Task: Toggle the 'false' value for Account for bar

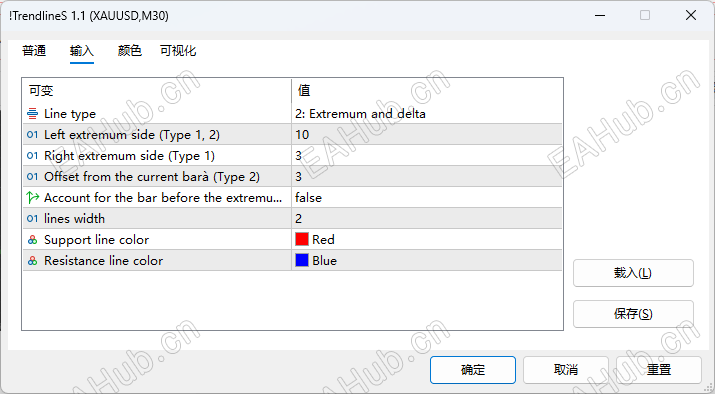Action: pos(427,197)
